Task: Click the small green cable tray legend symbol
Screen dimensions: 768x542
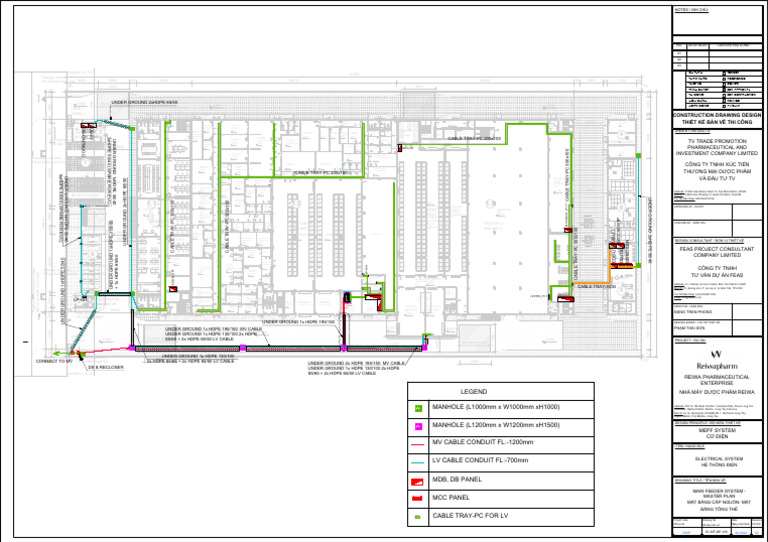Action: coord(417,517)
